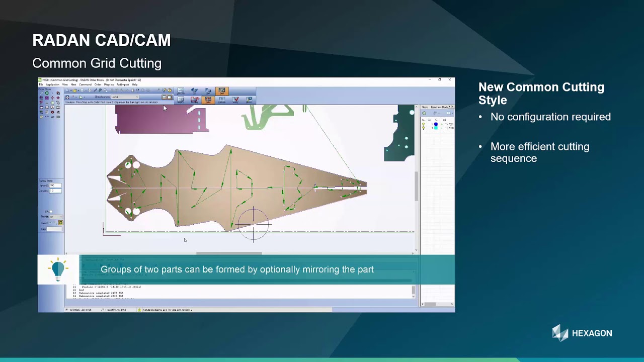Viewport: 644px width, 362px height.
Task: Click the Print toolbar icon
Action: [89, 90]
